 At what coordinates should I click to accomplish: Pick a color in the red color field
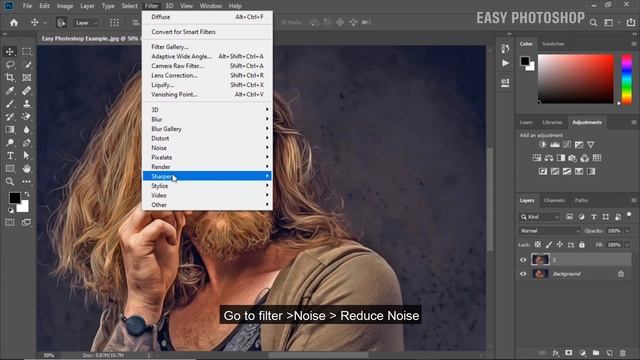point(576,79)
